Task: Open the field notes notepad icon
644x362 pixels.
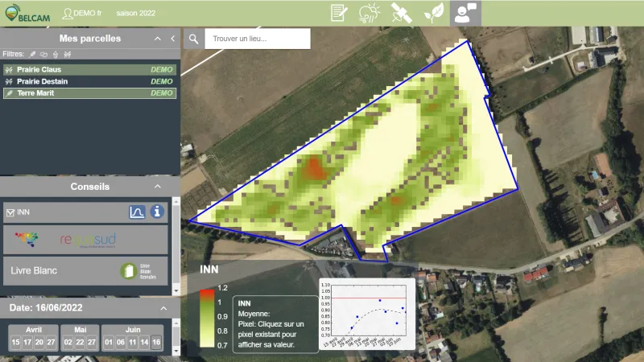Action: pyautogui.click(x=339, y=13)
